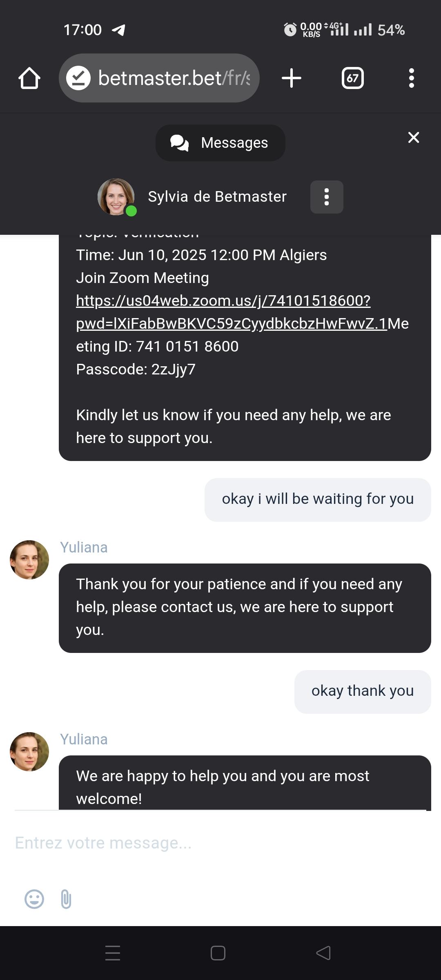Focus the 'Entrez votre message...' input field

tap(220, 843)
